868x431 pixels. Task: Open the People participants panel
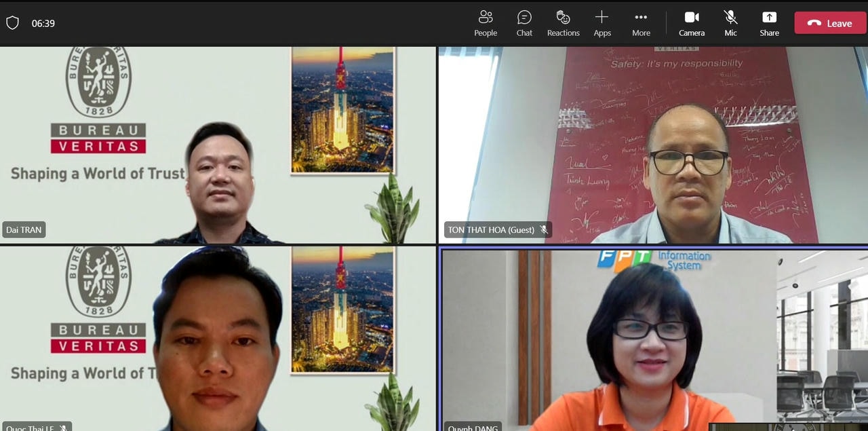(x=486, y=23)
